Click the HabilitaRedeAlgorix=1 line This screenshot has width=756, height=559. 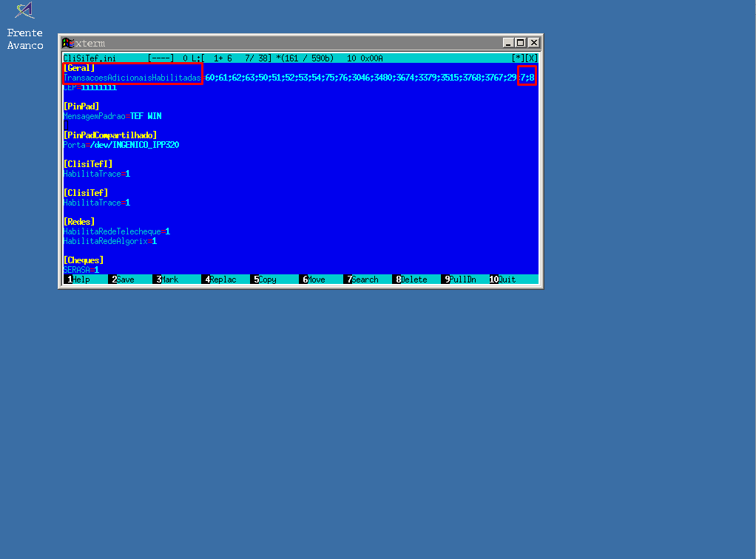(110, 242)
